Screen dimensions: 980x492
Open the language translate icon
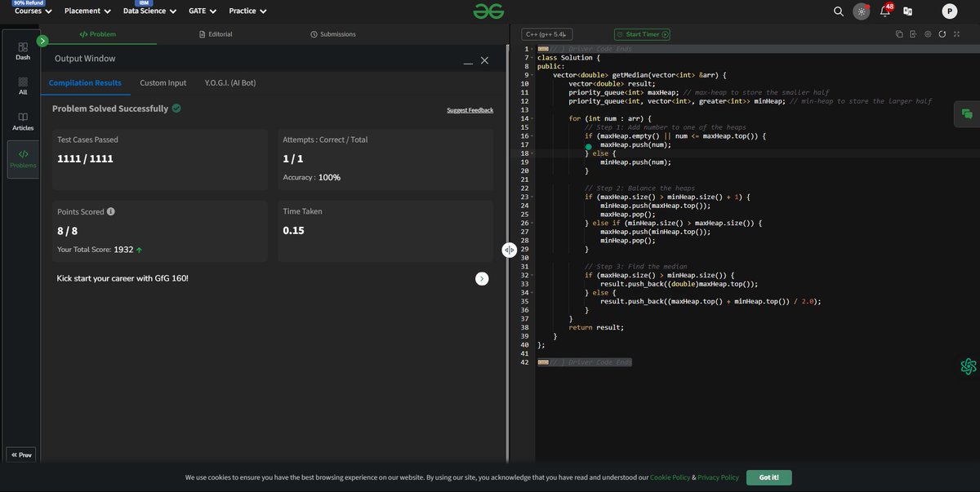click(x=907, y=11)
